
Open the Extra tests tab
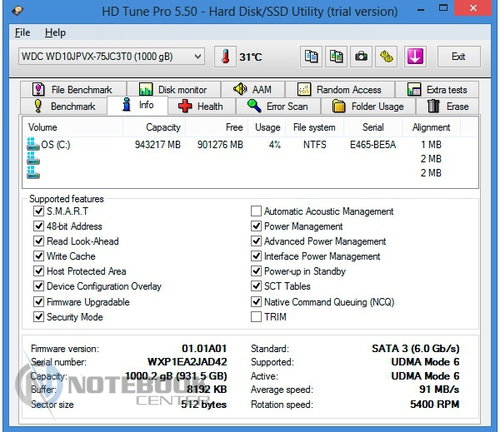[437, 89]
